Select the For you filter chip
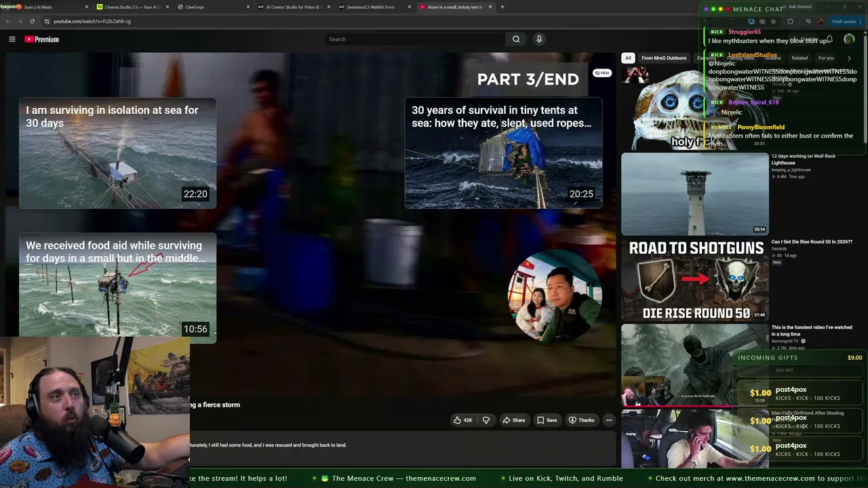The image size is (868, 488). [826, 58]
